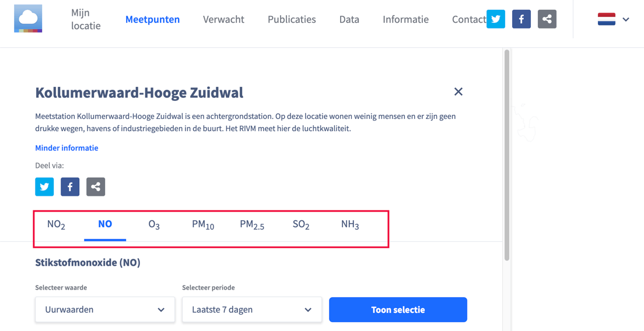644x331 pixels.
Task: Click the cloud logo home icon
Action: point(28,19)
